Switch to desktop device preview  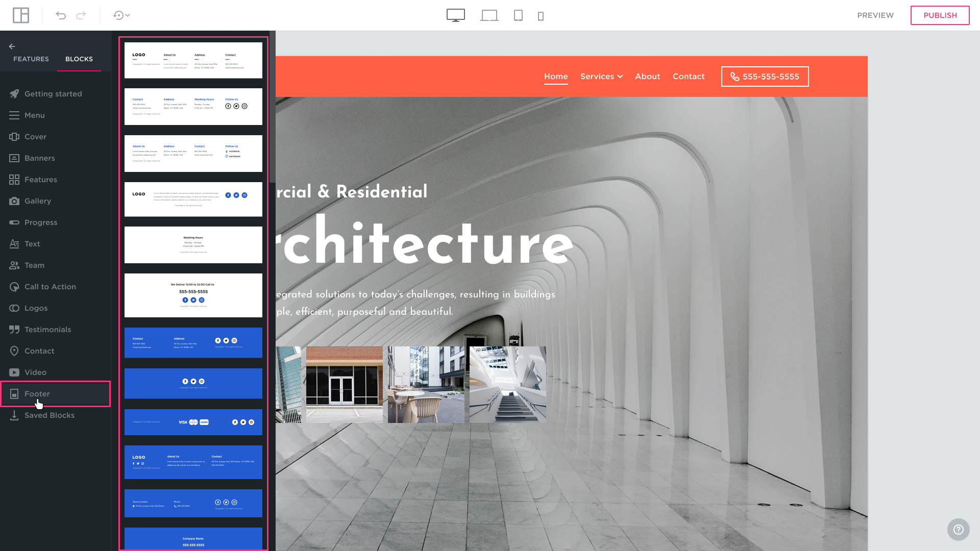(x=455, y=15)
